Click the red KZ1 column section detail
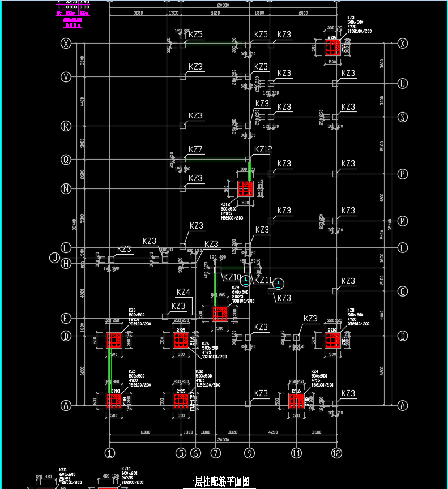This screenshot has width=448, height=489. [x=114, y=401]
